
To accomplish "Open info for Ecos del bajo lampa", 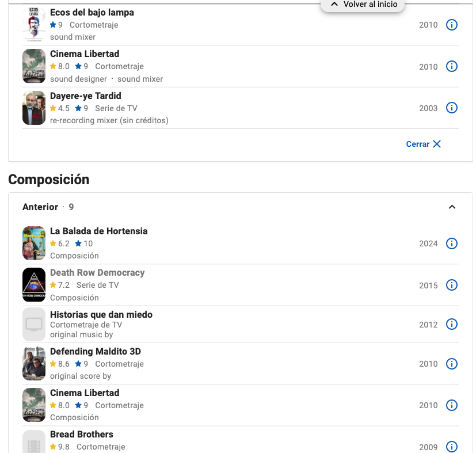I will pos(452,25).
